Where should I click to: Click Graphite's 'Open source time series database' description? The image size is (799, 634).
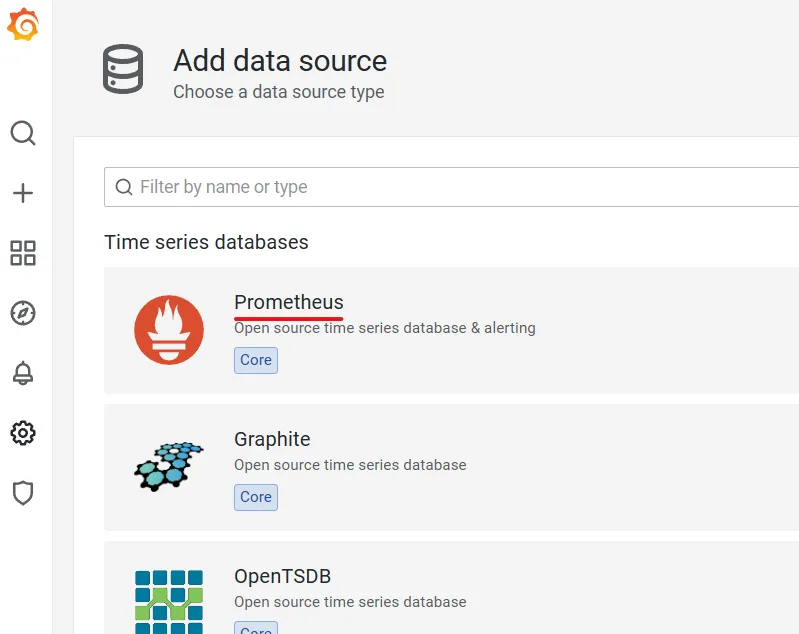[350, 465]
